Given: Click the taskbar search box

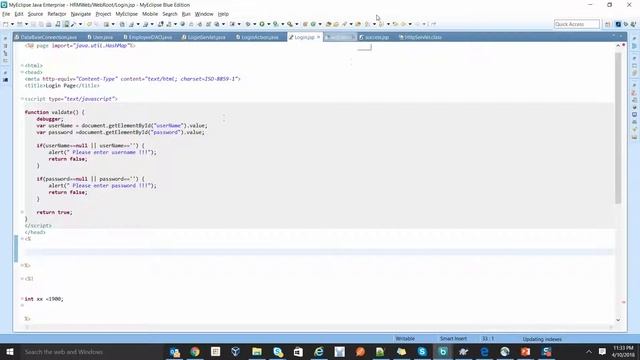Looking at the screenshot, I should [92, 352].
